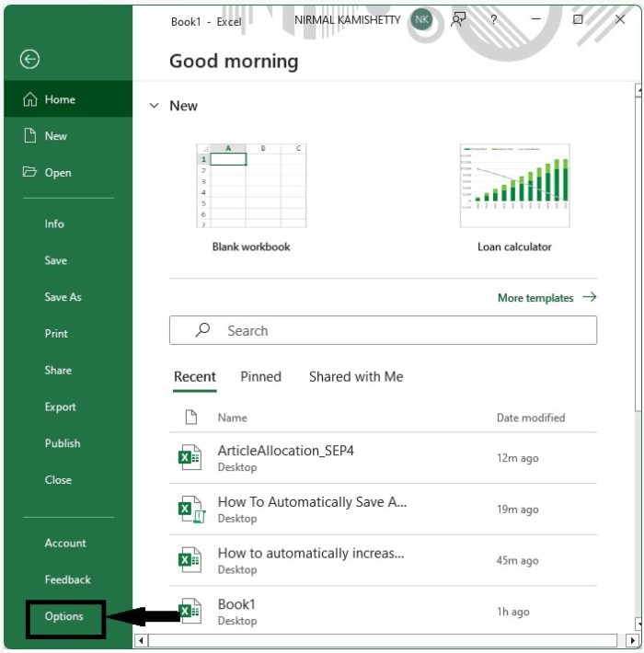The height and width of the screenshot is (653, 644).
Task: Open Excel Options
Action: coord(64,617)
